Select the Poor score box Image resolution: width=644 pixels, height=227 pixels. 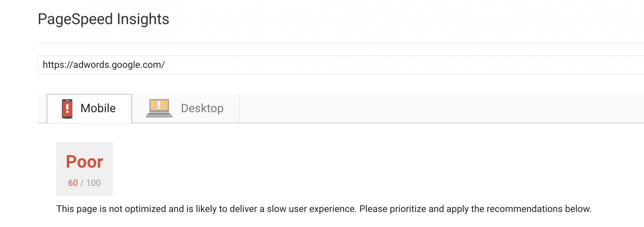tap(84, 169)
